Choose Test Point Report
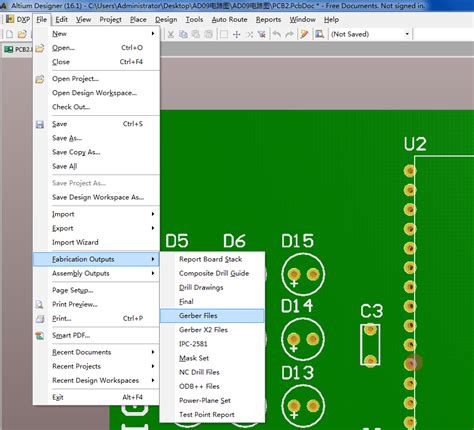 pos(212,415)
